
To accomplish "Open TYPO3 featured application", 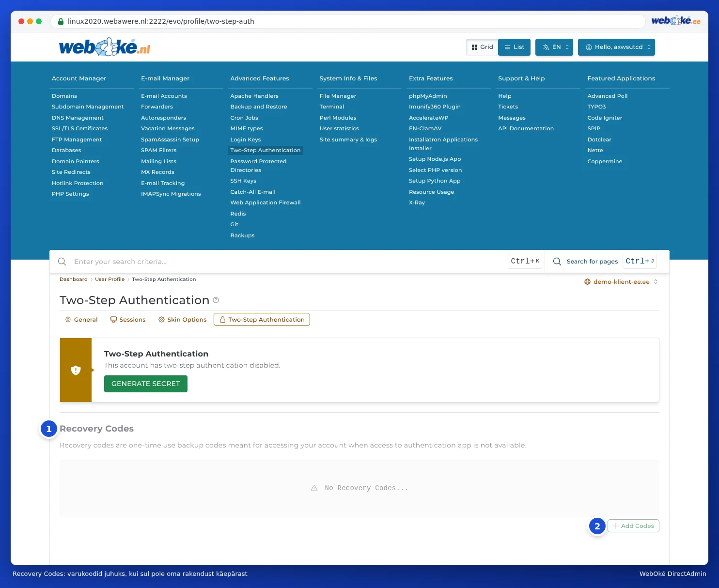I will (x=596, y=107).
